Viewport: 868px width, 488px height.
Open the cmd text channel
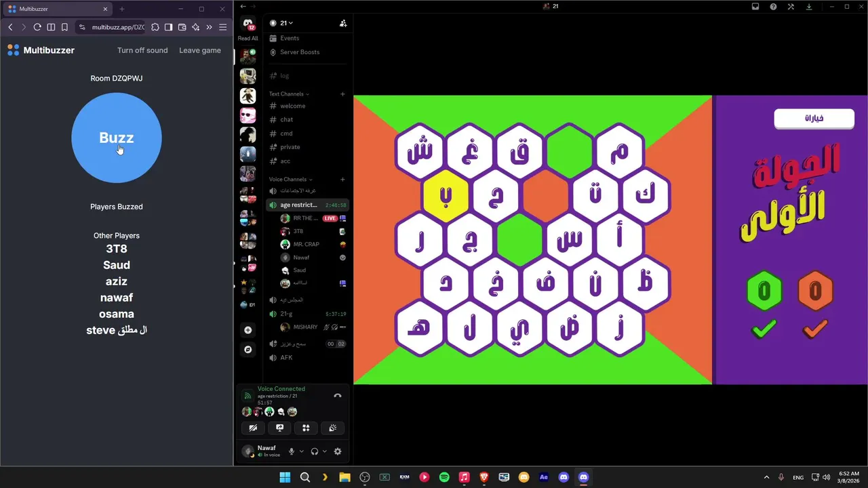tap(286, 134)
